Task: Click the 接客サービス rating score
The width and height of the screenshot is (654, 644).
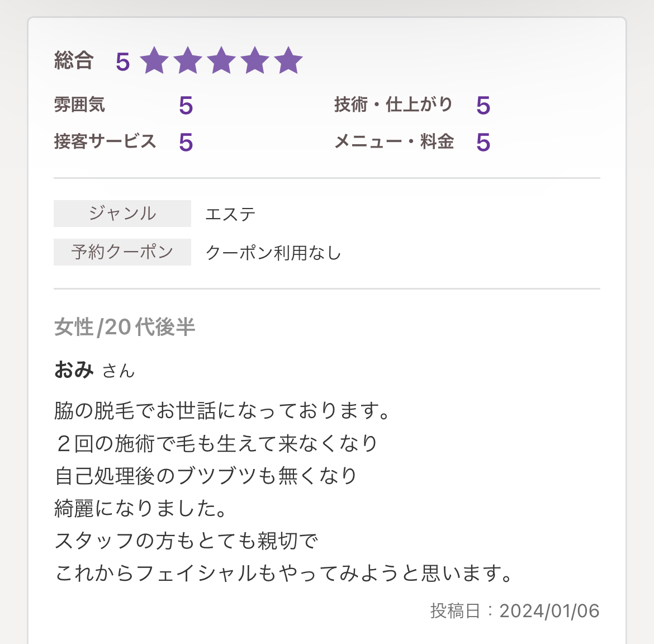Action: click(186, 142)
